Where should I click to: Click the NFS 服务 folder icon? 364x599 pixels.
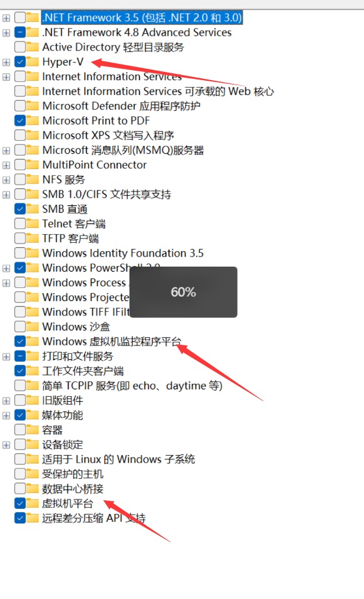33,179
